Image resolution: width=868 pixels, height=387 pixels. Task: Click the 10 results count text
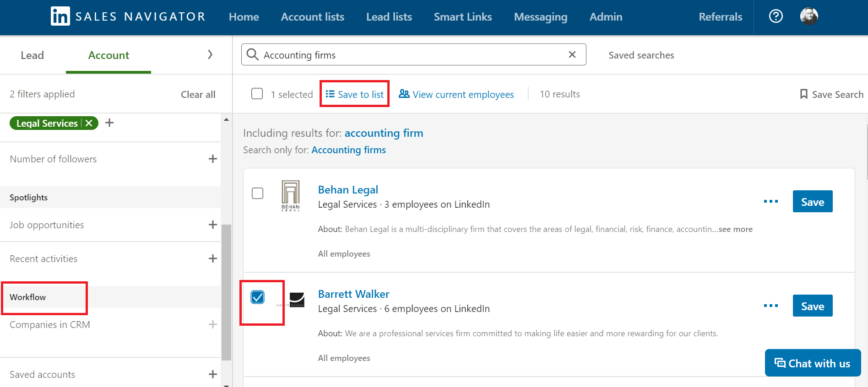[x=560, y=94]
